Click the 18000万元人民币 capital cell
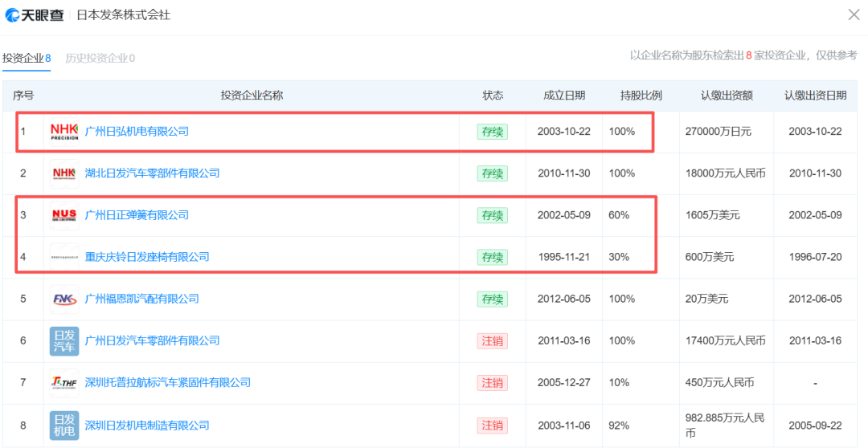 coord(726,173)
